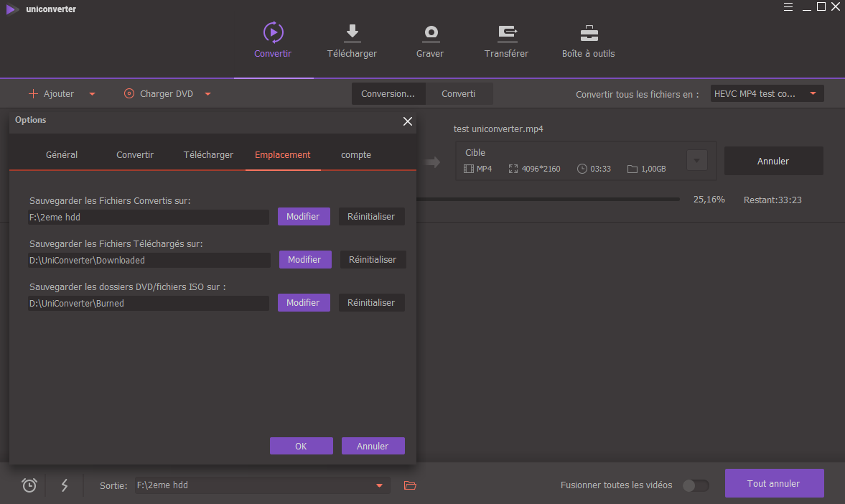Click the 1,00GB file size folder icon

click(x=632, y=169)
